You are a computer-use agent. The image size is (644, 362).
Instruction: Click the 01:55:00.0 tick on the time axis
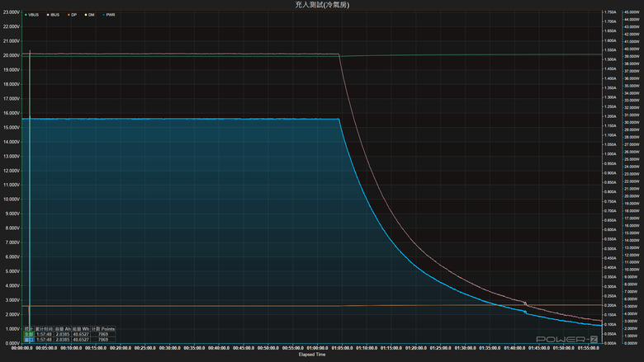point(588,348)
